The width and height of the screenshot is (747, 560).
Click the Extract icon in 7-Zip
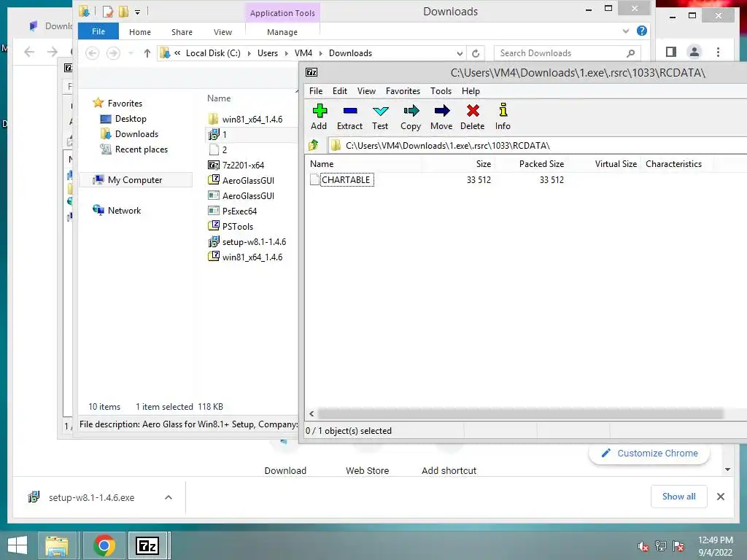tap(349, 117)
